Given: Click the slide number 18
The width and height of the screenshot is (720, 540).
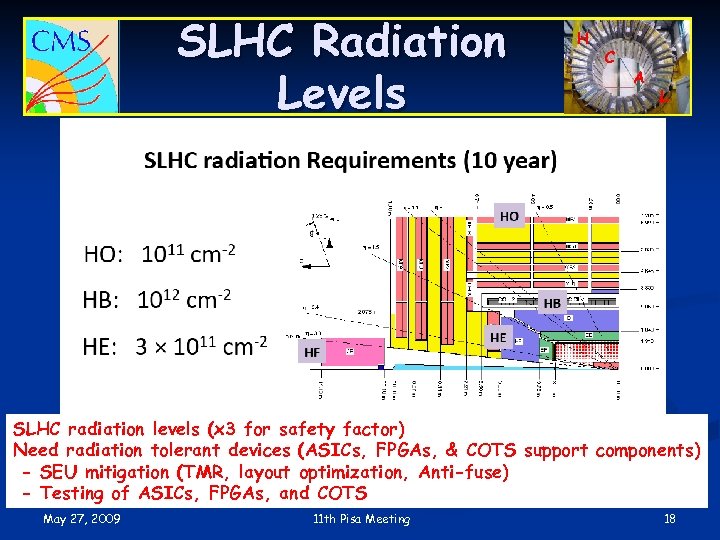Looking at the screenshot, I should pyautogui.click(x=670, y=519).
